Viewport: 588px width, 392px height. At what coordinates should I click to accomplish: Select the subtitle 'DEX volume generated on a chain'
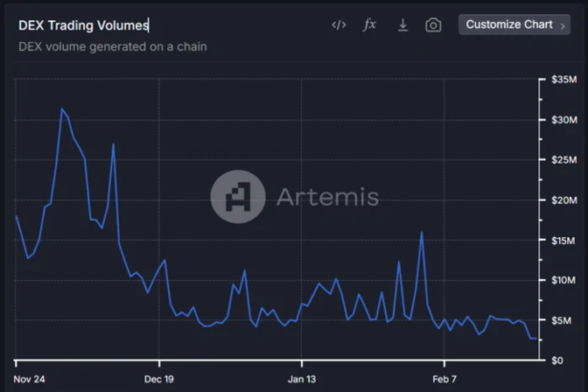point(113,47)
